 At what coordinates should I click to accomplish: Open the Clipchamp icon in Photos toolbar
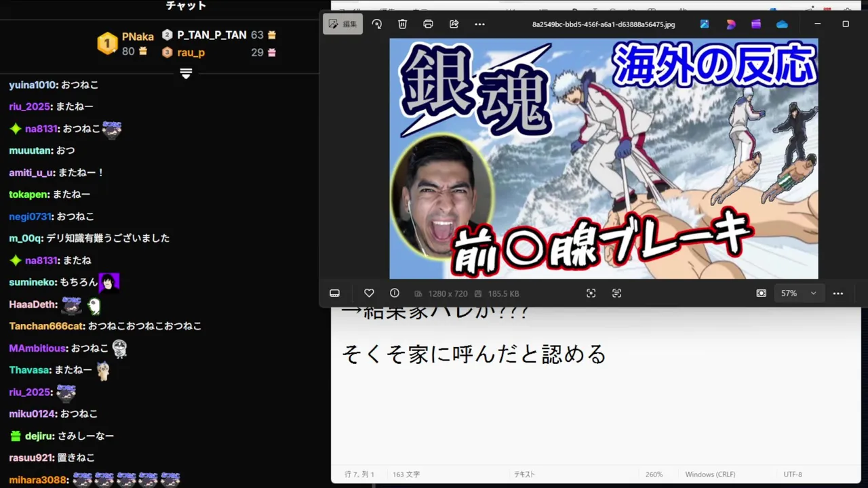(x=756, y=24)
